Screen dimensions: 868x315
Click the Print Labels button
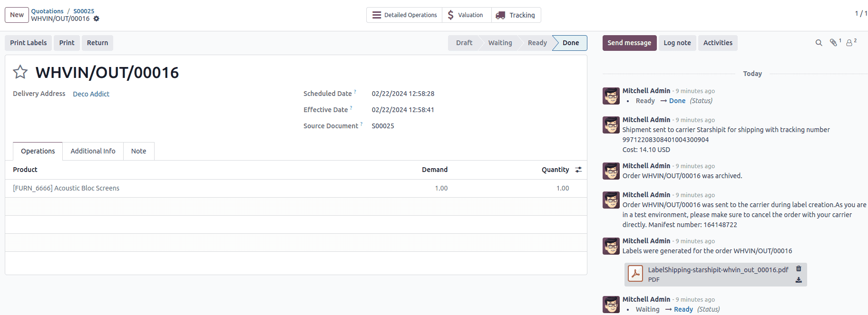point(29,43)
